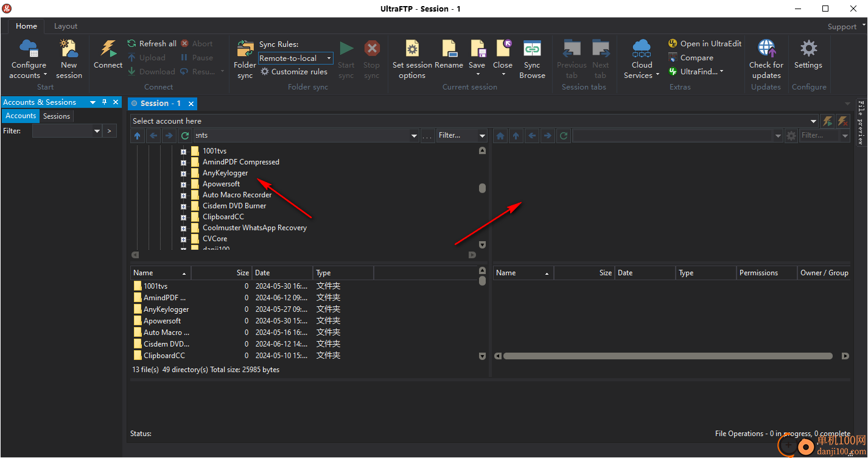Sort local list by Date column
Image resolution: width=868 pixels, height=458 pixels.
click(282, 273)
